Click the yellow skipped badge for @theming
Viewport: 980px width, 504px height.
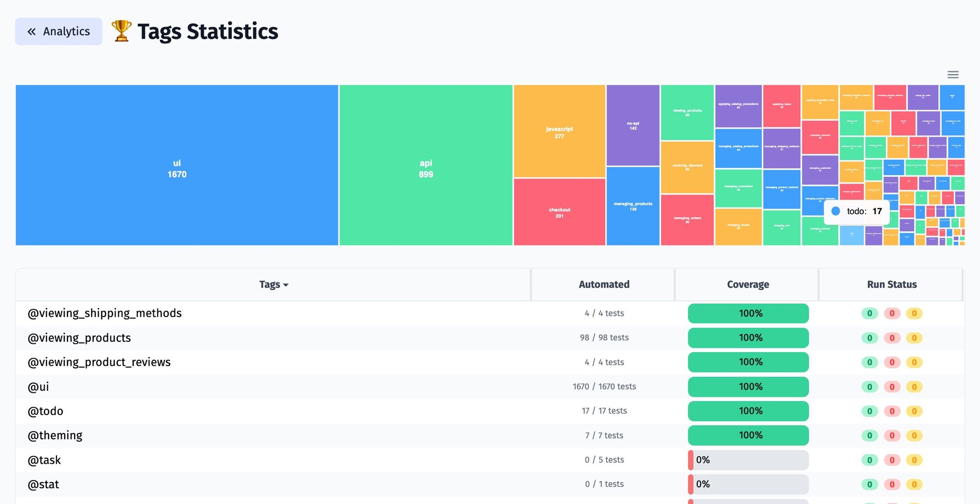pos(914,435)
